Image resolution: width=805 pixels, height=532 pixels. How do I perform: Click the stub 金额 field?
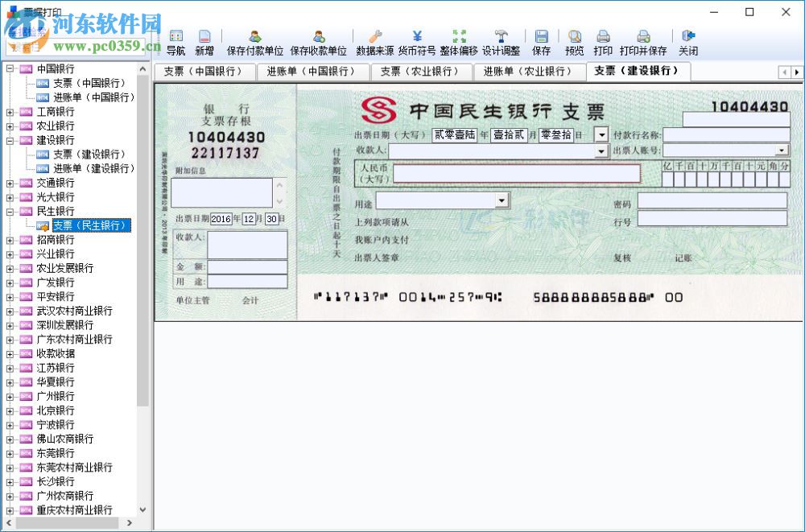(x=247, y=267)
